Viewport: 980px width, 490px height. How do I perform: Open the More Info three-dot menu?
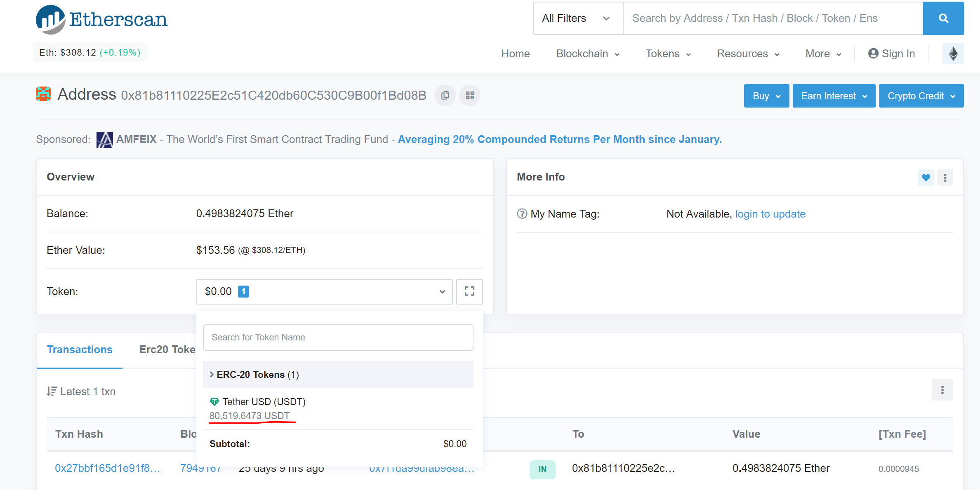[945, 178]
